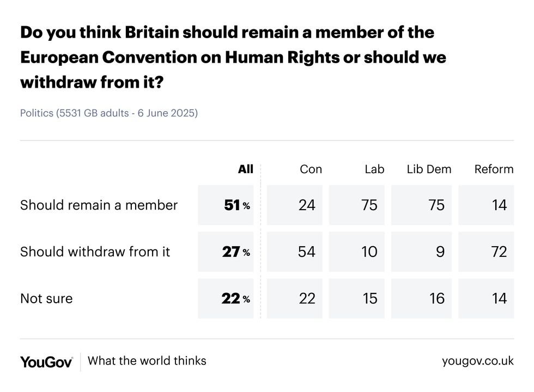Select the Con column header
Screen dimensions: 534x392
[x=311, y=169]
